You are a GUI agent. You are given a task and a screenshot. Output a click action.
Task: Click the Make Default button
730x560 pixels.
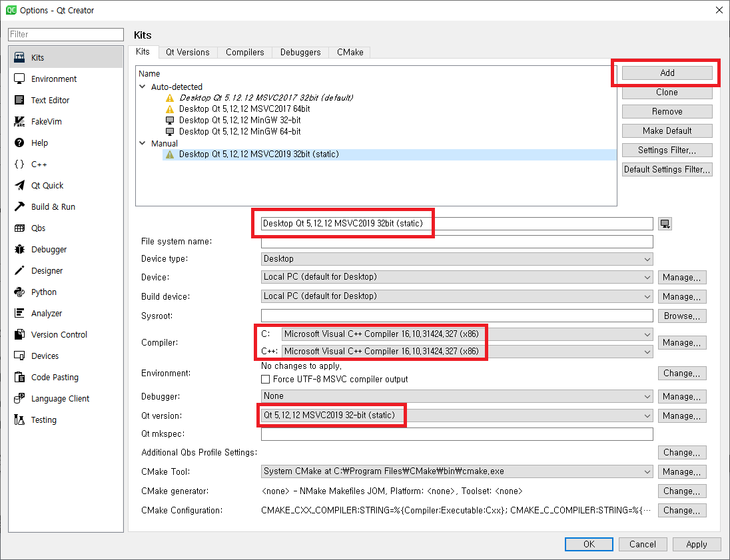pyautogui.click(x=667, y=131)
